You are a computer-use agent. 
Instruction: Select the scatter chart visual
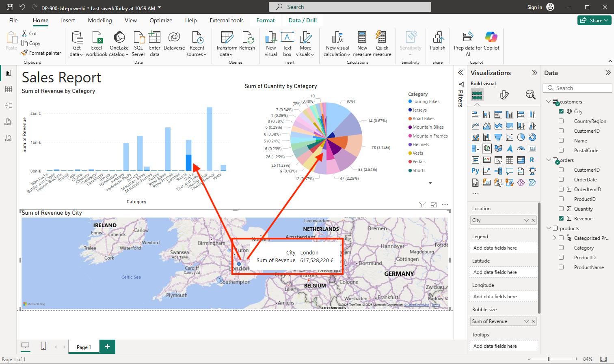point(510,137)
